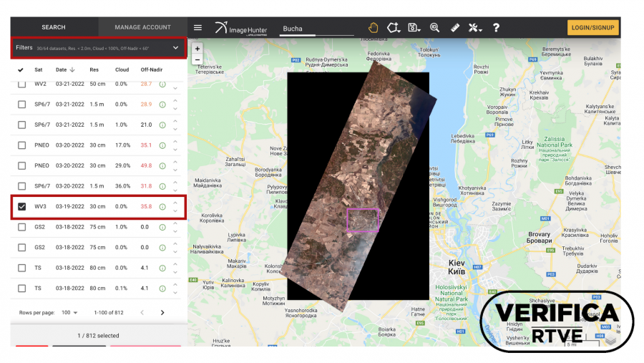The width and height of the screenshot is (644, 363).
Task: Check the PNEO 29.0% cloud row
Action: click(21, 165)
